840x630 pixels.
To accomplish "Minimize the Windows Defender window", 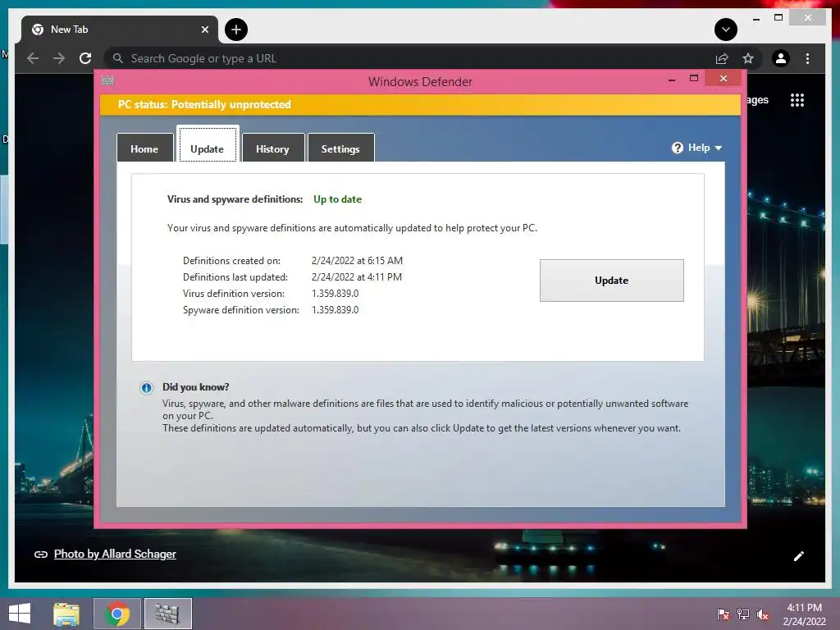I will tap(672, 80).
